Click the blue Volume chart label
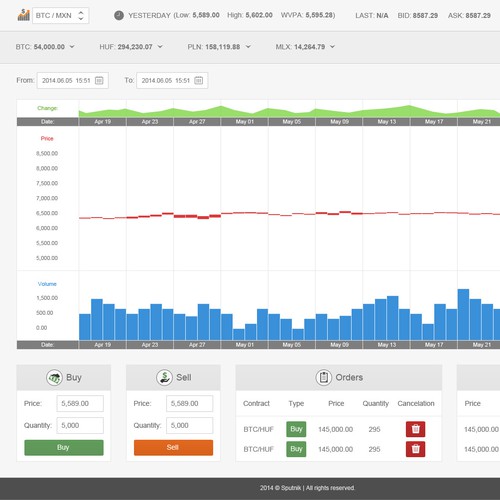 [x=47, y=284]
